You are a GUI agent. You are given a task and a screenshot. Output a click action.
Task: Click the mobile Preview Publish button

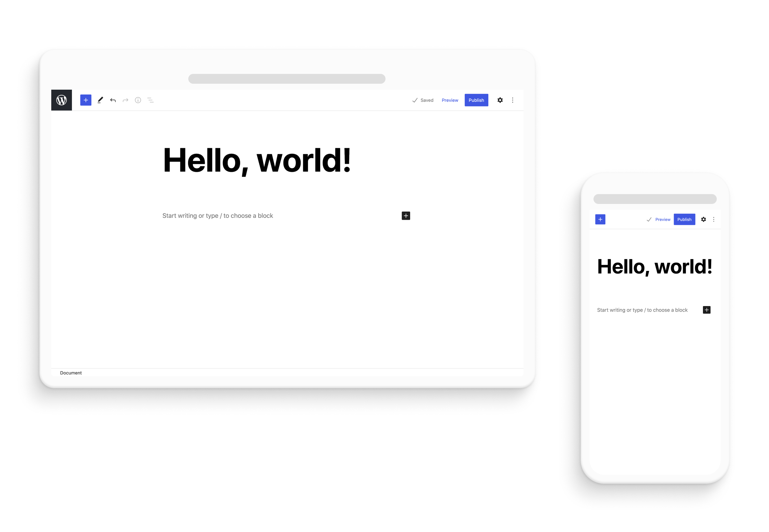(684, 219)
